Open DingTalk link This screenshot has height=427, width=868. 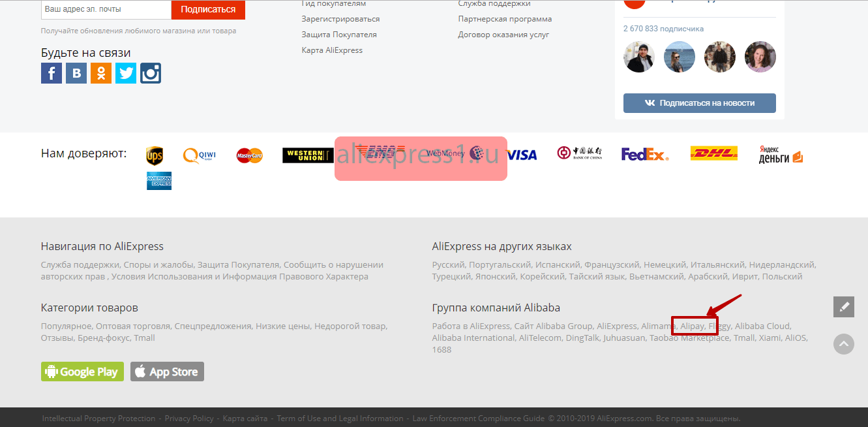(x=582, y=338)
